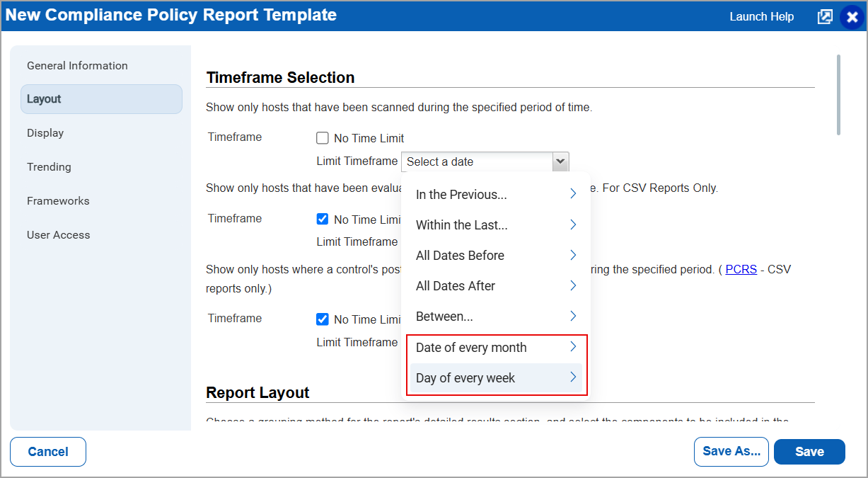Check the first 'No Time Limit' checkbox
The image size is (868, 478).
(x=323, y=138)
